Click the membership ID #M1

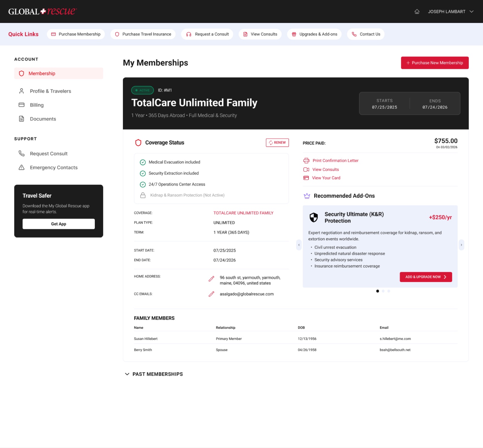coord(165,90)
